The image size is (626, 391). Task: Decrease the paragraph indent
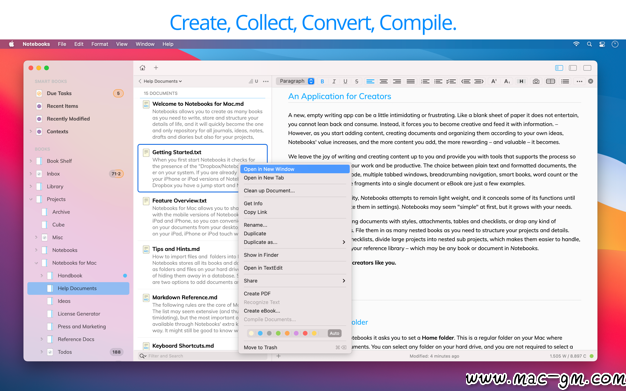[x=466, y=81]
